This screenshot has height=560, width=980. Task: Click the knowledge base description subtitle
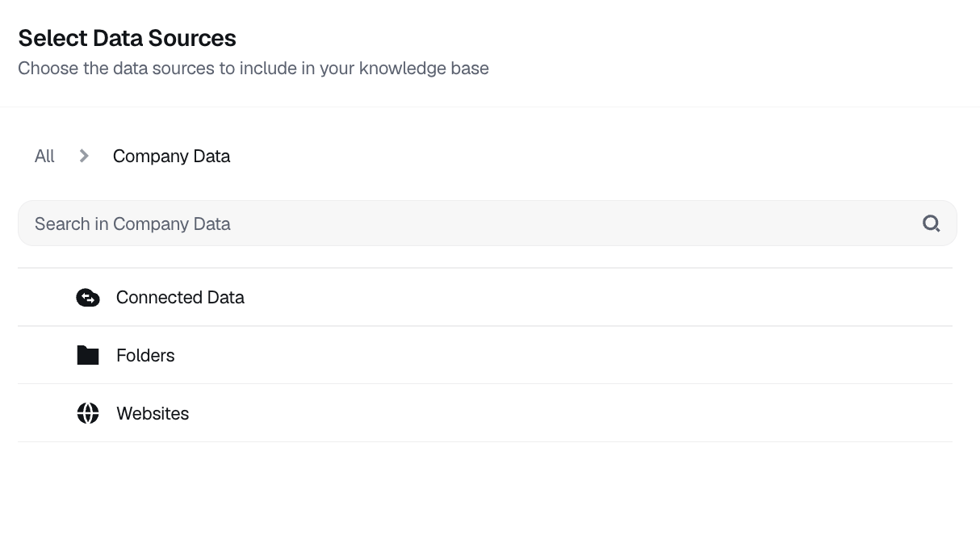253,69
